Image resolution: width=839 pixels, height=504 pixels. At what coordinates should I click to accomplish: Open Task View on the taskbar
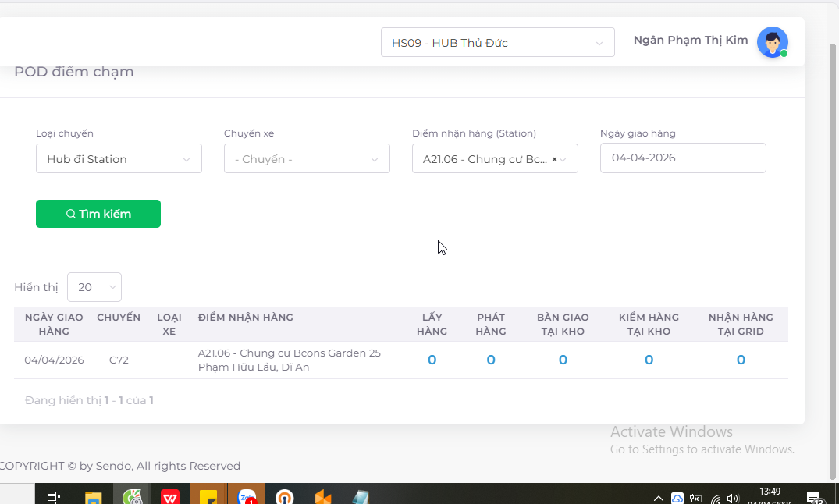54,498
